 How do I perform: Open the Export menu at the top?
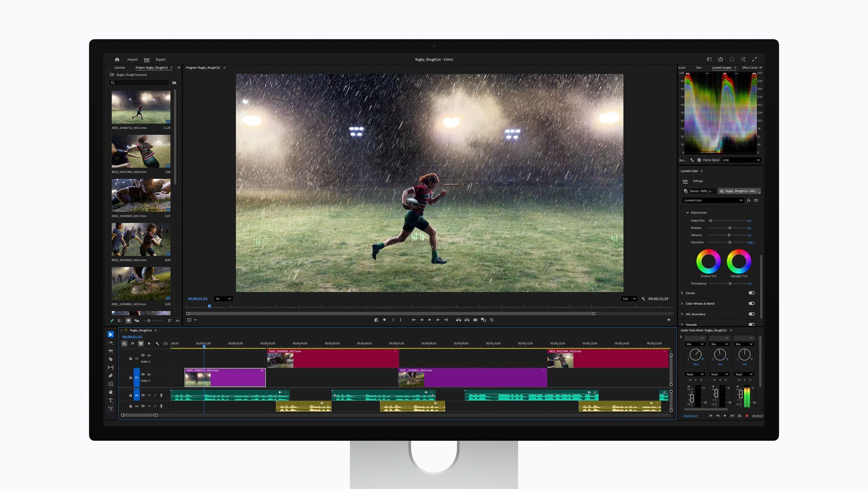(x=160, y=59)
